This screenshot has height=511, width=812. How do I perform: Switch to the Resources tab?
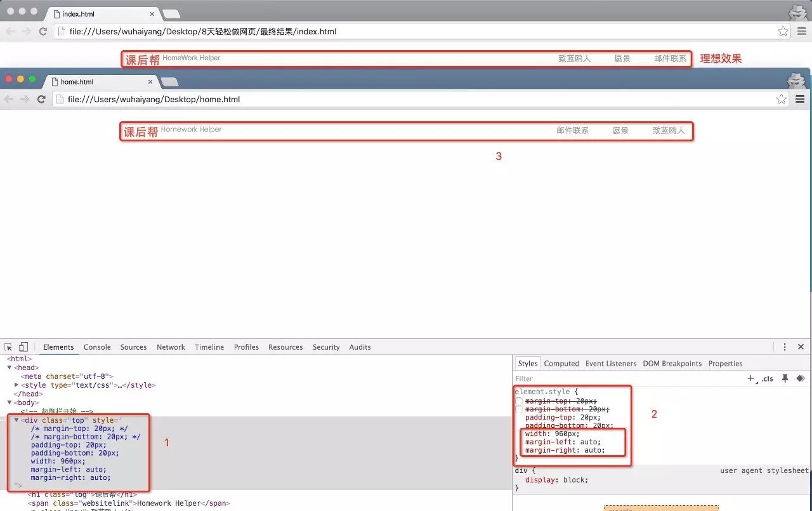coord(285,347)
